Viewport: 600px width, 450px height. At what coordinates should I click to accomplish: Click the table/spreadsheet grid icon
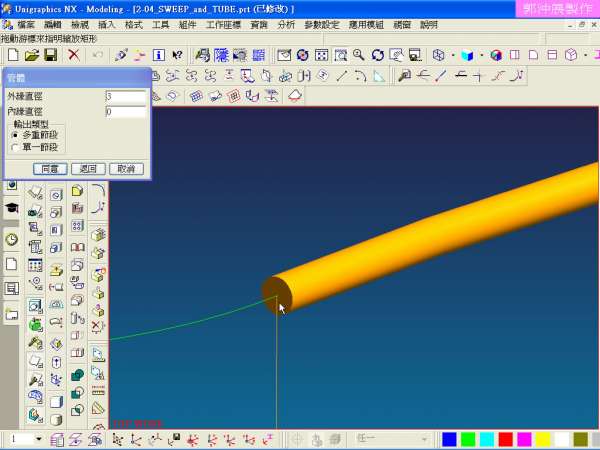point(35,265)
